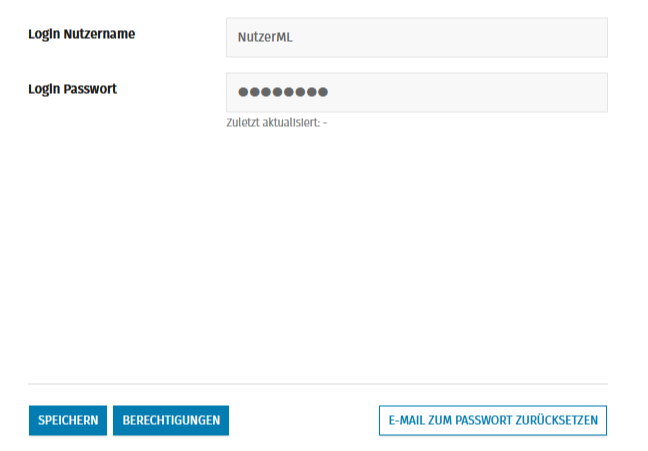Send the password reset e-mail
Viewport: 648px width, 451px height.
tap(492, 420)
